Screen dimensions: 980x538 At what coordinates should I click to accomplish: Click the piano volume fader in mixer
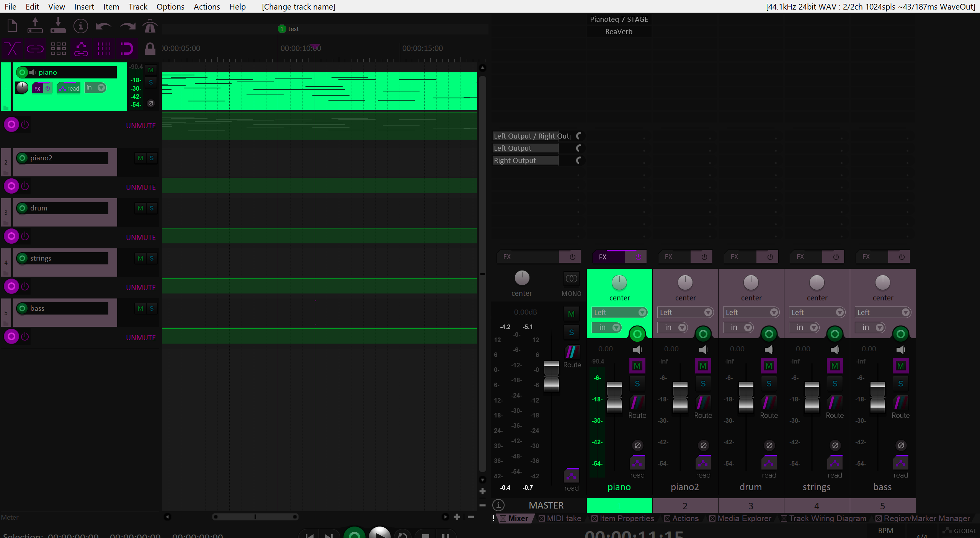[x=614, y=397]
